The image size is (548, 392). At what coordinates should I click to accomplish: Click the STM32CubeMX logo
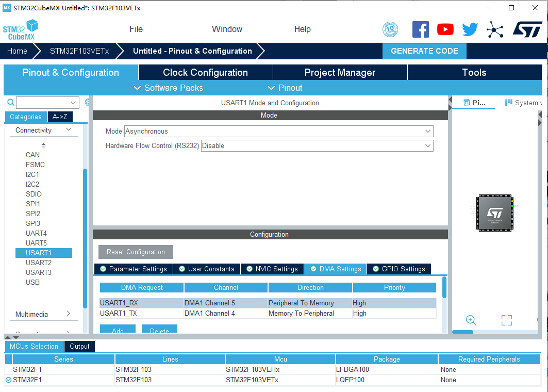tap(21, 30)
